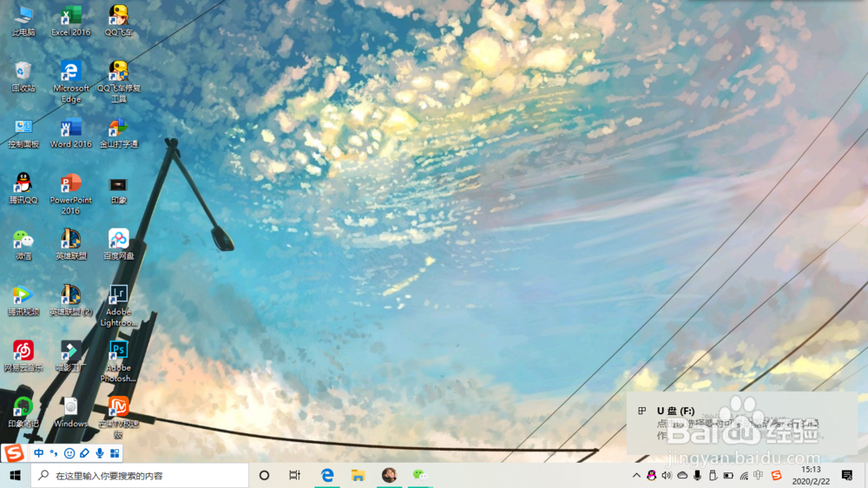The width and height of the screenshot is (868, 488).
Task: Open the 腾讯视频 desktop shortcut
Action: click(x=23, y=300)
